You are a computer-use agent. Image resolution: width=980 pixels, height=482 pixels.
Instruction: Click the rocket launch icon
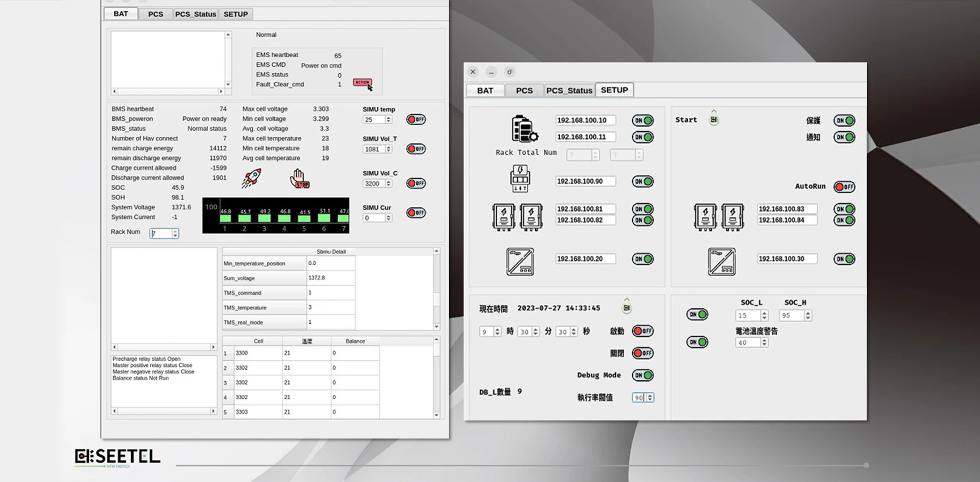click(251, 178)
